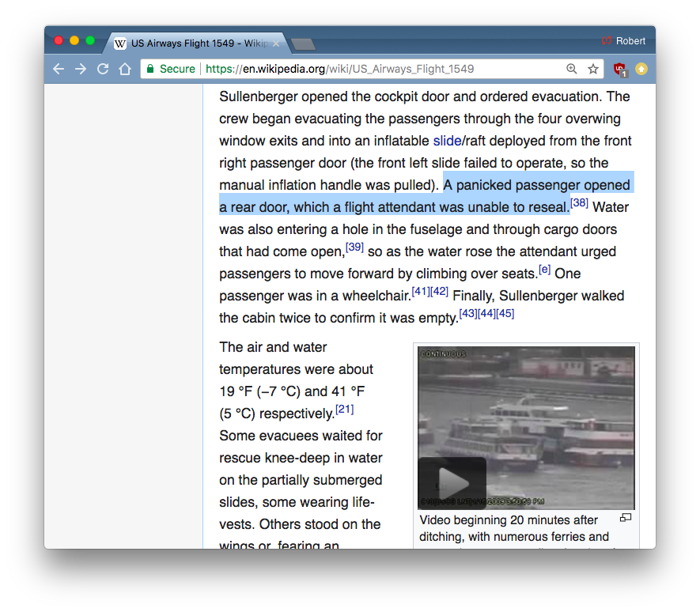Image resolution: width=700 pixels, height=612 pixels.
Task: Open citation [41]
Action: click(421, 292)
